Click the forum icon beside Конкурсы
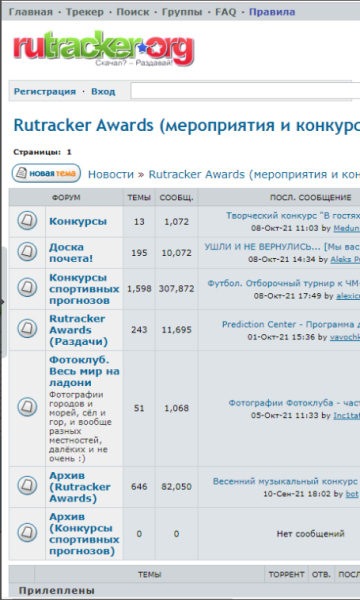The height and width of the screenshot is (600, 360). 27,221
